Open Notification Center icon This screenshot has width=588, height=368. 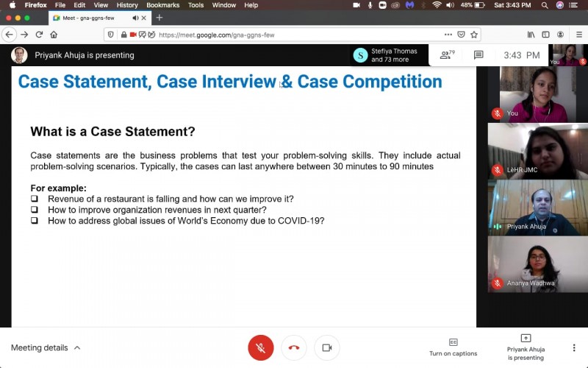point(573,5)
